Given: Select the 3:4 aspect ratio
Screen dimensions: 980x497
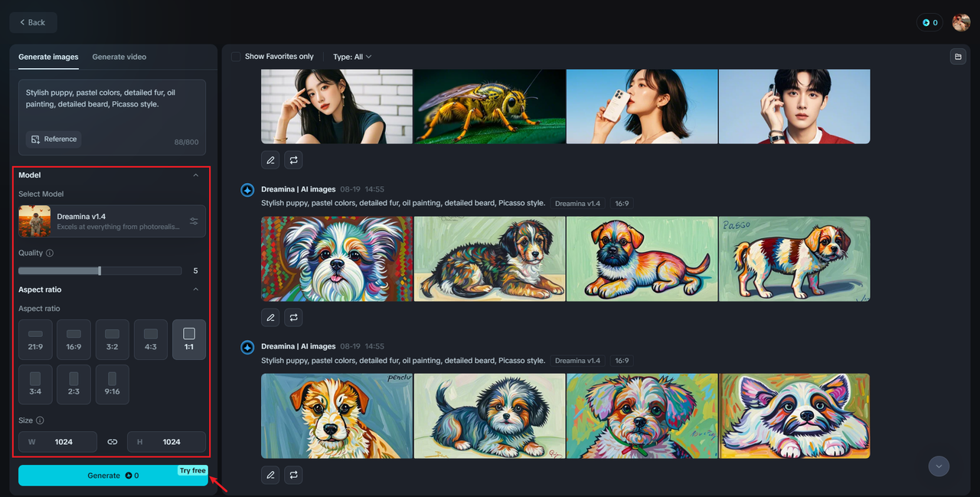Looking at the screenshot, I should (x=35, y=384).
